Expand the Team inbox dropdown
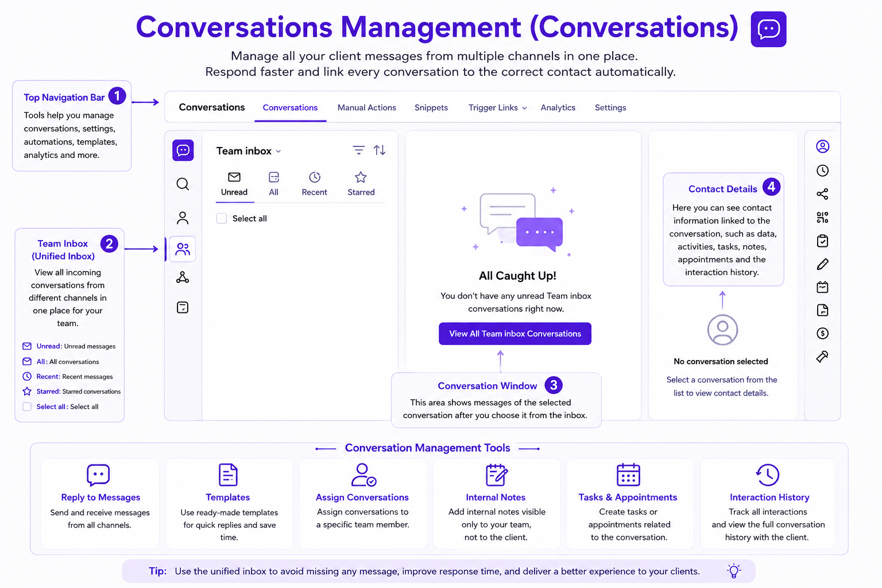882x588 pixels. (249, 151)
